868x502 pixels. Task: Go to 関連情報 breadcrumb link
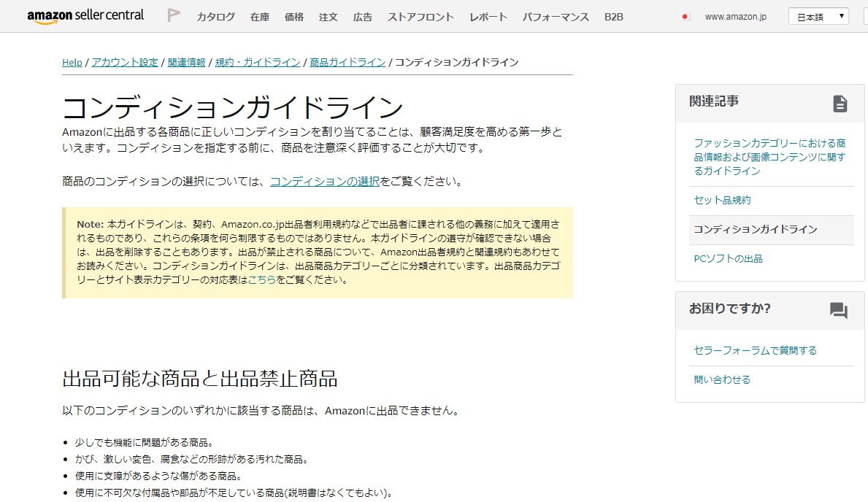(187, 63)
